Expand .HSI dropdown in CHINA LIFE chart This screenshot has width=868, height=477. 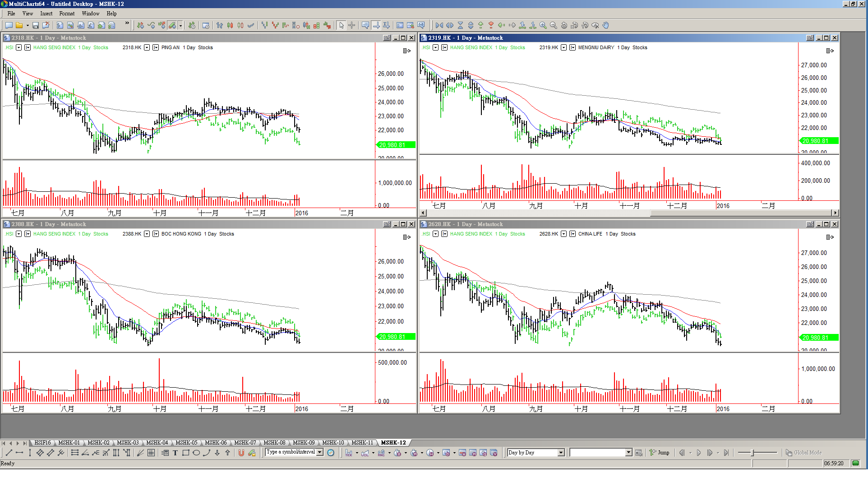click(x=435, y=234)
